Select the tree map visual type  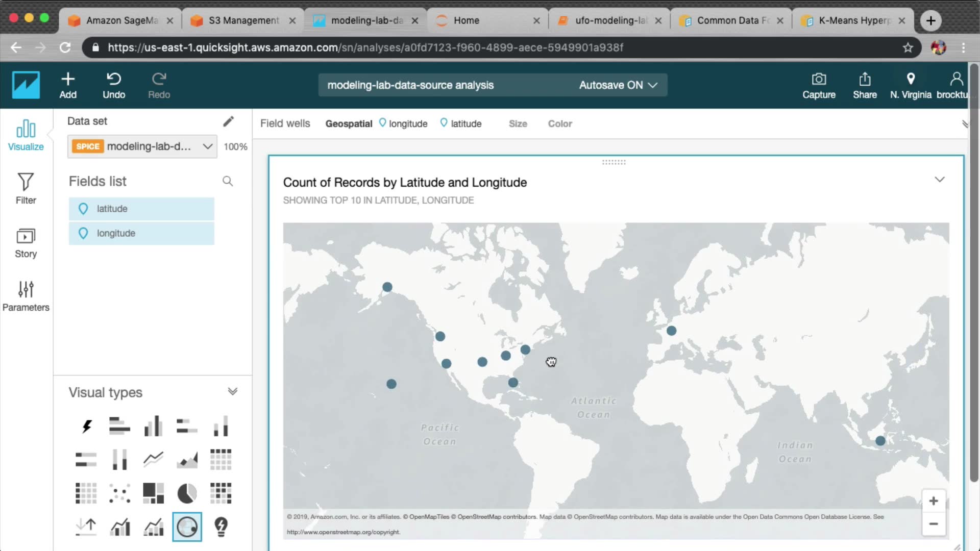[153, 493]
